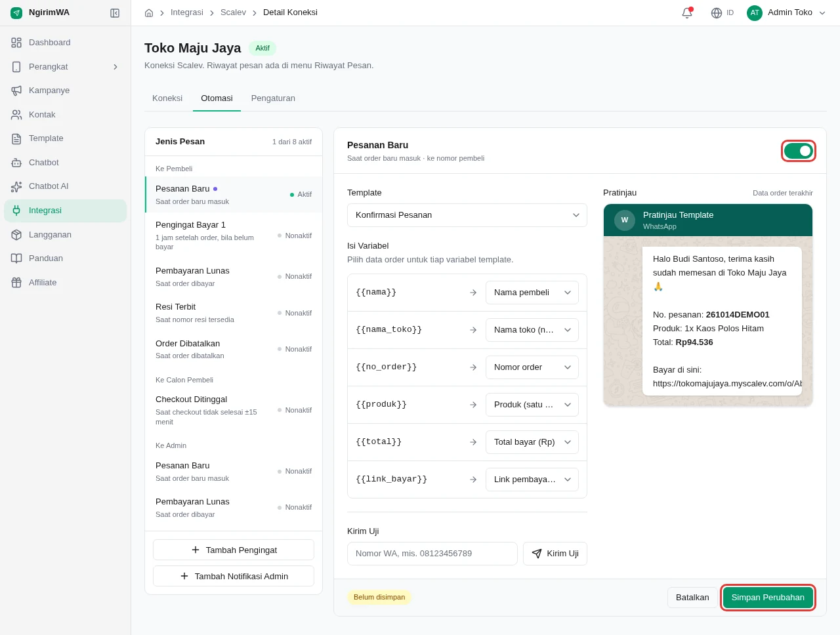Collapse the sidebar with panel icon
The height and width of the screenshot is (635, 840).
[115, 13]
